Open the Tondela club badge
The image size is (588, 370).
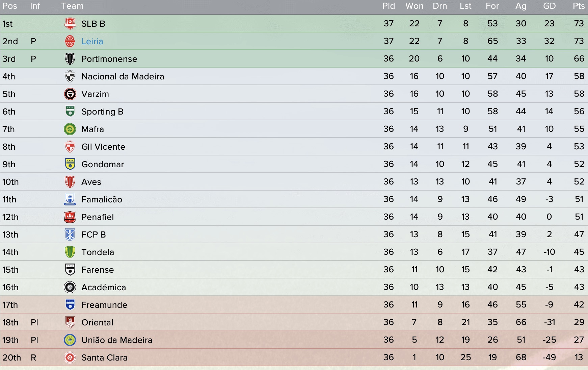pyautogui.click(x=70, y=252)
